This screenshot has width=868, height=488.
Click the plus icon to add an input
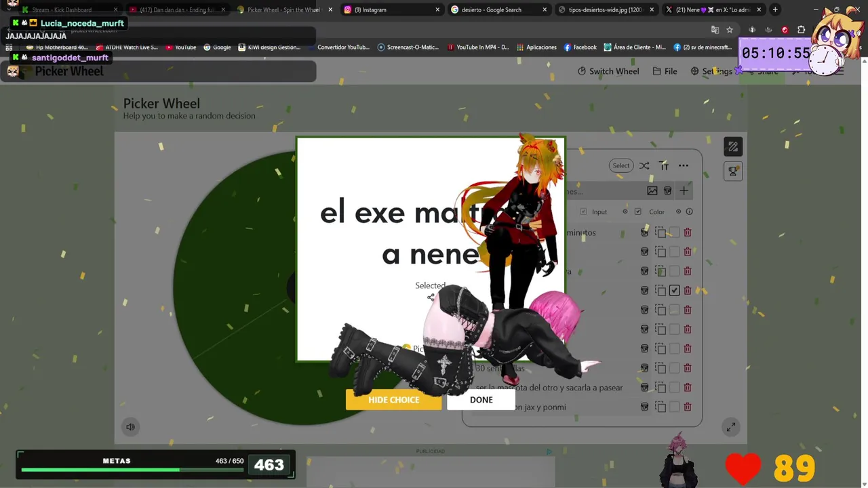tap(684, 191)
